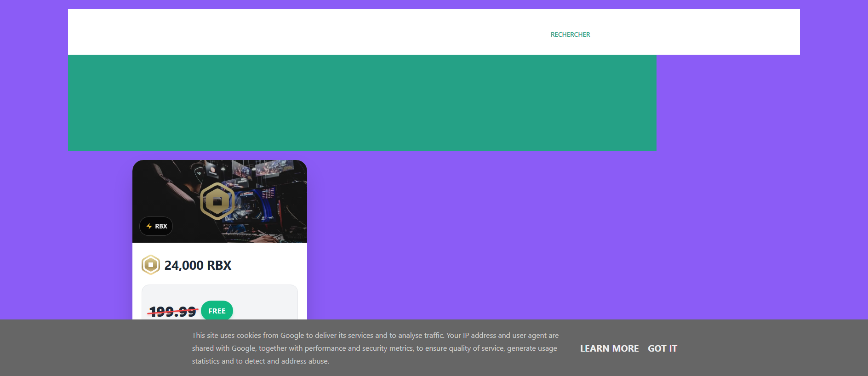
Task: Select the 24,000 RBX title text
Action: 198,265
